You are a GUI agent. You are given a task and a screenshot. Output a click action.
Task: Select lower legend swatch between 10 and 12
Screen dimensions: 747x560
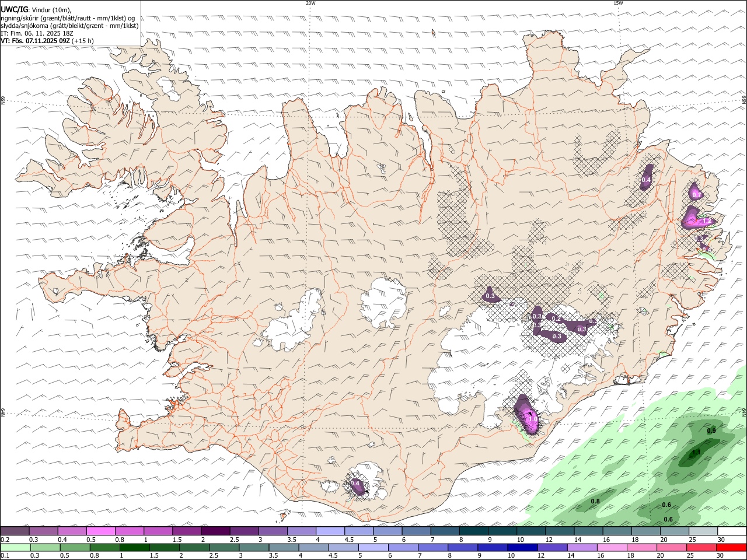524,547
